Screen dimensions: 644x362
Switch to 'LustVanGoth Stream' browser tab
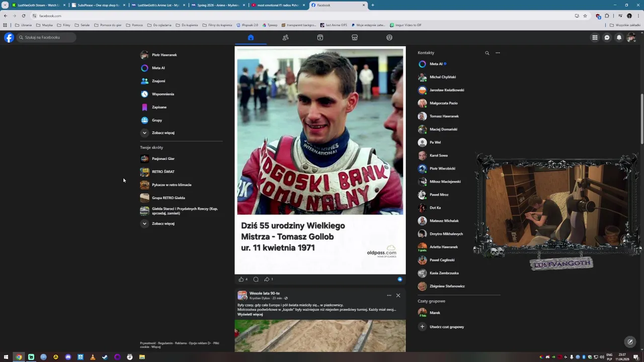[x=39, y=5]
